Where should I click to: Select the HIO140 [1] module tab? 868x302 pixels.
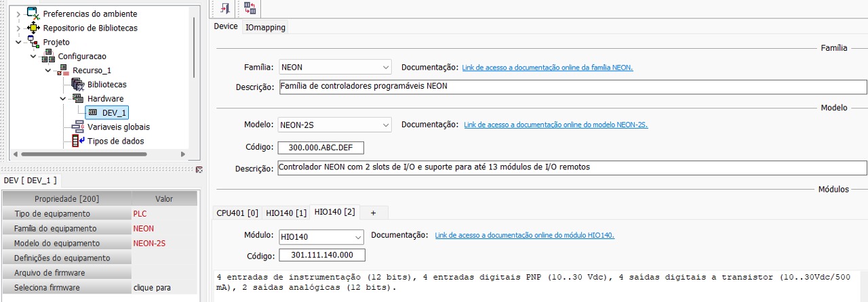click(x=286, y=213)
